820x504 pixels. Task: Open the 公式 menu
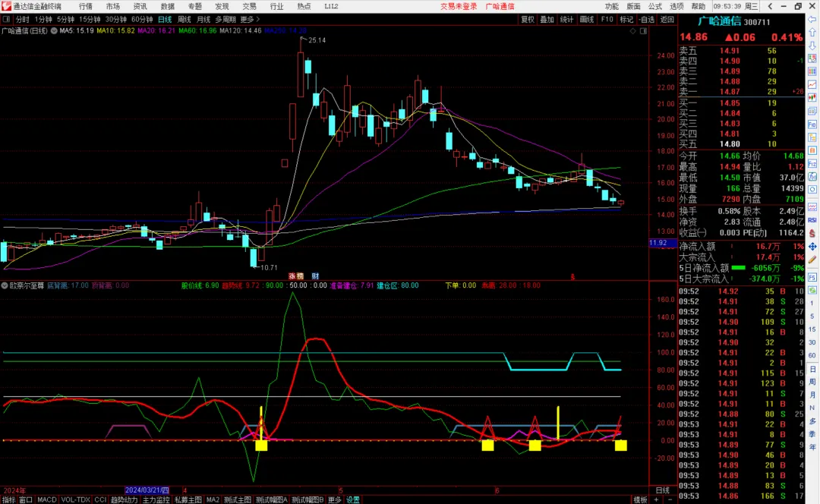pyautogui.click(x=655, y=6)
